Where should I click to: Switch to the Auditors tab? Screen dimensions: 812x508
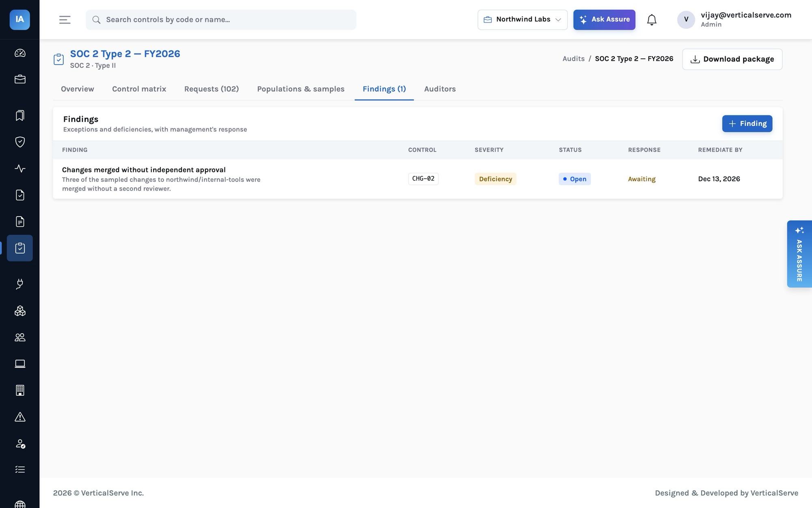coord(440,89)
